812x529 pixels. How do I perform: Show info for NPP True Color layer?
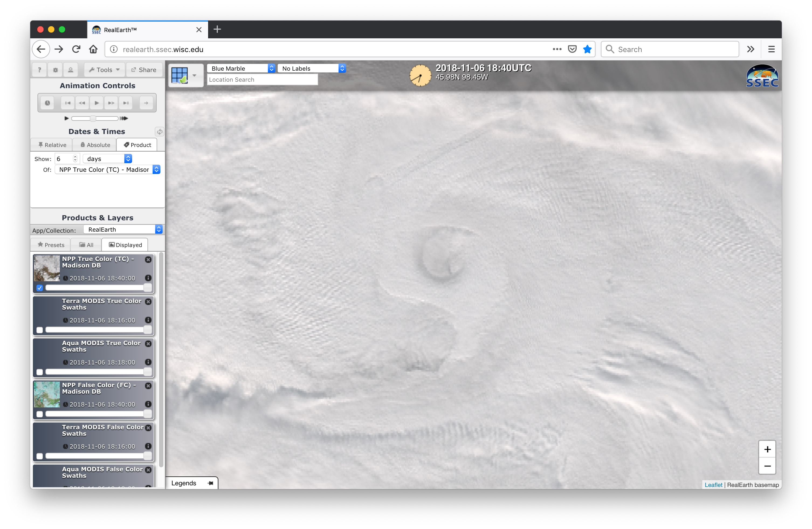[x=148, y=278]
